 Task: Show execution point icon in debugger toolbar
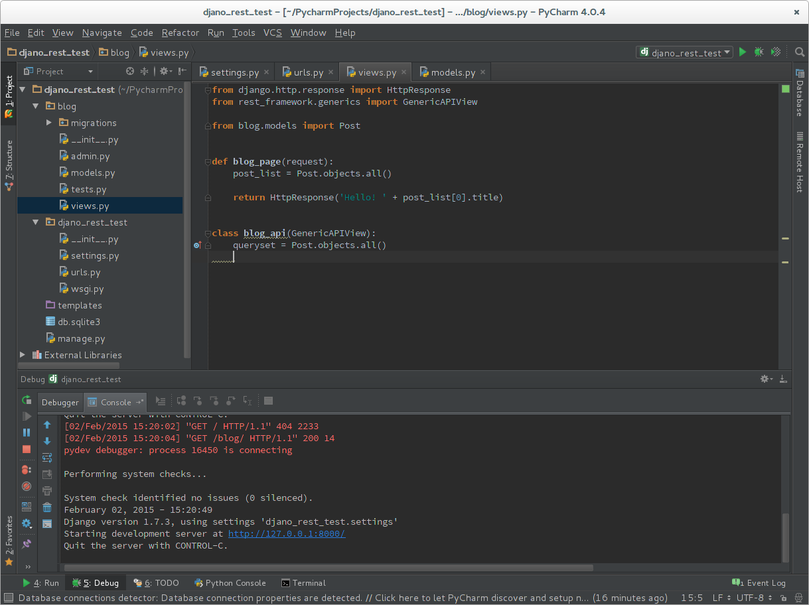pos(160,401)
